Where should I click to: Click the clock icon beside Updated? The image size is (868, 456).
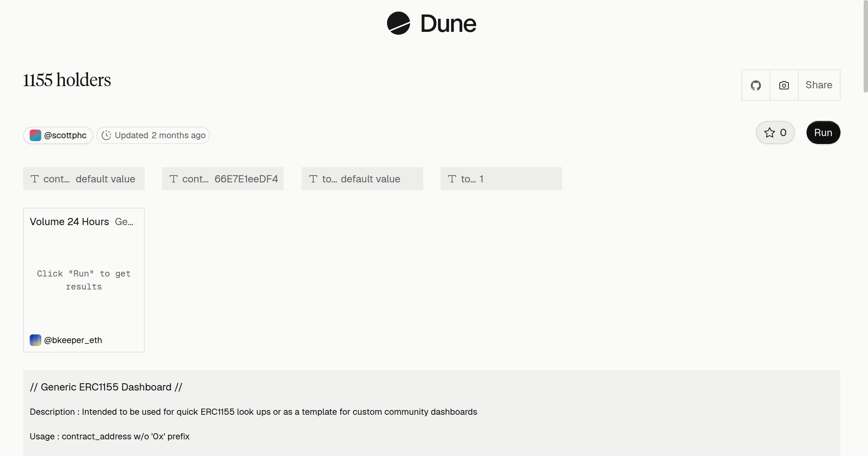(106, 135)
